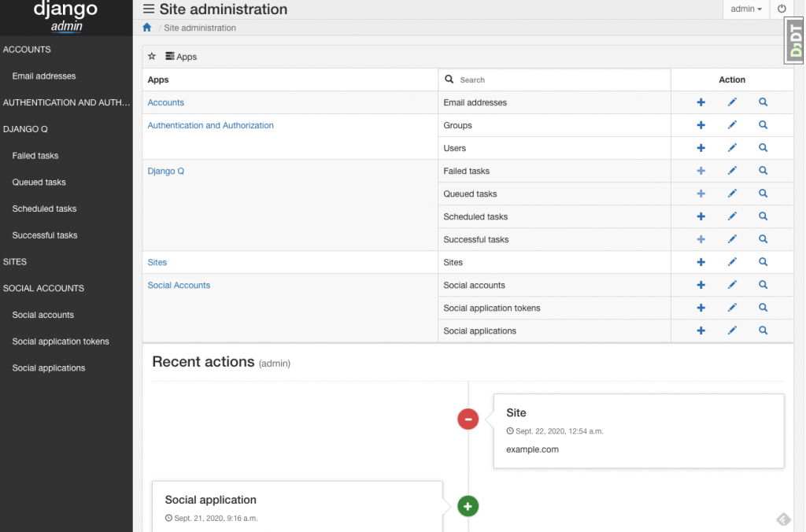The height and width of the screenshot is (532, 806).
Task: Add a new Email addresses entry
Action: point(701,102)
